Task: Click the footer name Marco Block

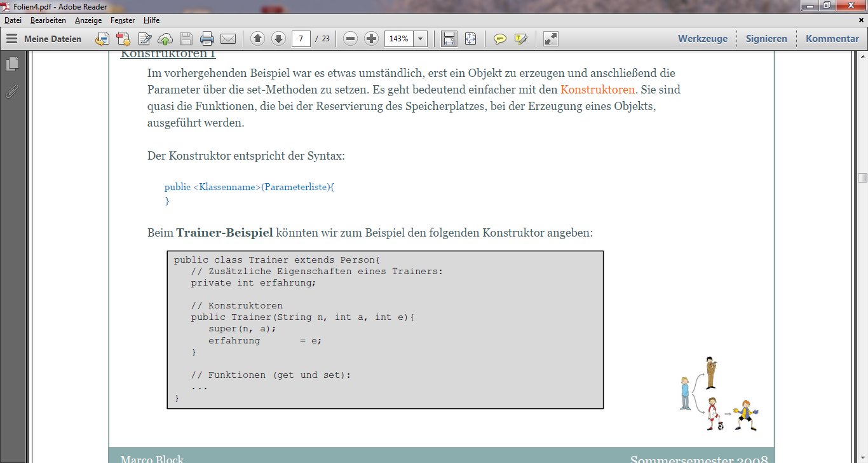Action: click(x=152, y=459)
